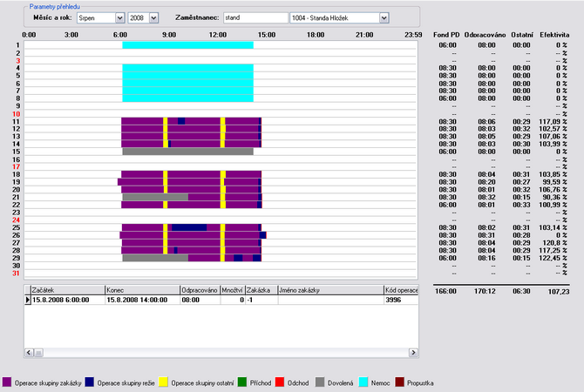Click the gray 'Dovolená' legend swatch
The image size is (584, 392).
coord(320,382)
